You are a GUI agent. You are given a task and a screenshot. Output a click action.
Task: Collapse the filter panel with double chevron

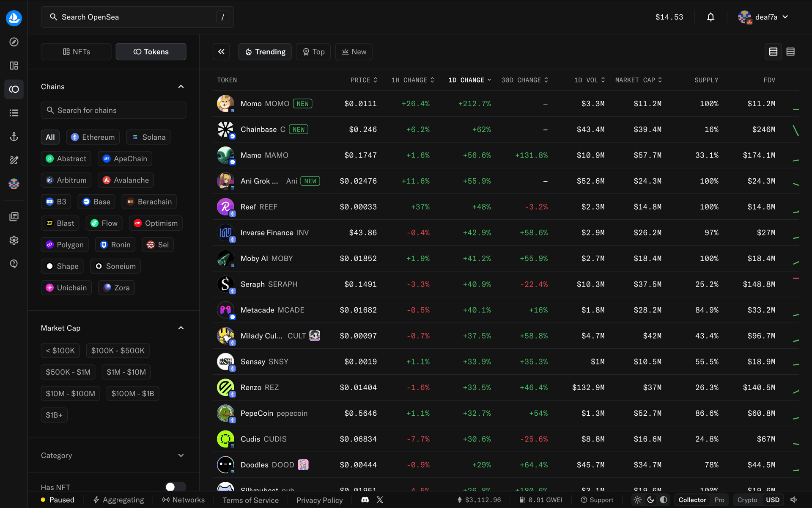[221, 52]
